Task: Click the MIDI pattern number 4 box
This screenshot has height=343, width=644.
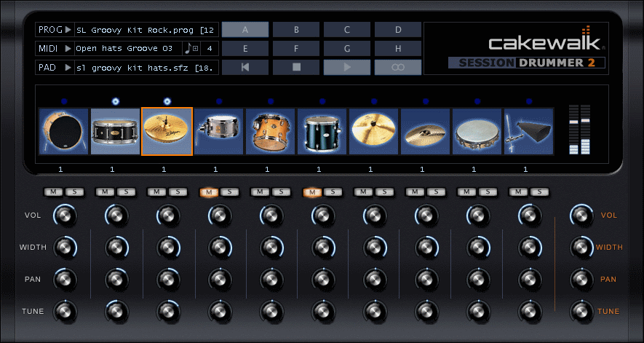Action: coord(210,49)
